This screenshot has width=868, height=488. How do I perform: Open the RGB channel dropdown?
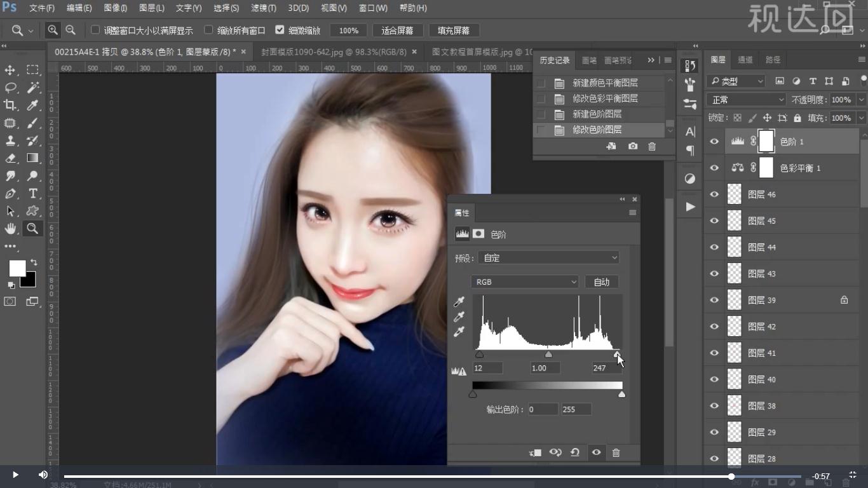pyautogui.click(x=525, y=282)
